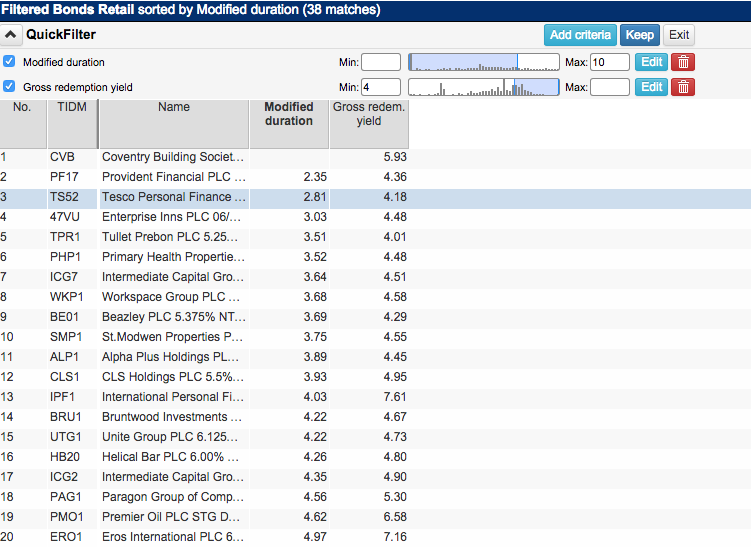751x547 pixels.
Task: Collapse the QuickFilter panel with chevron
Action: point(11,34)
